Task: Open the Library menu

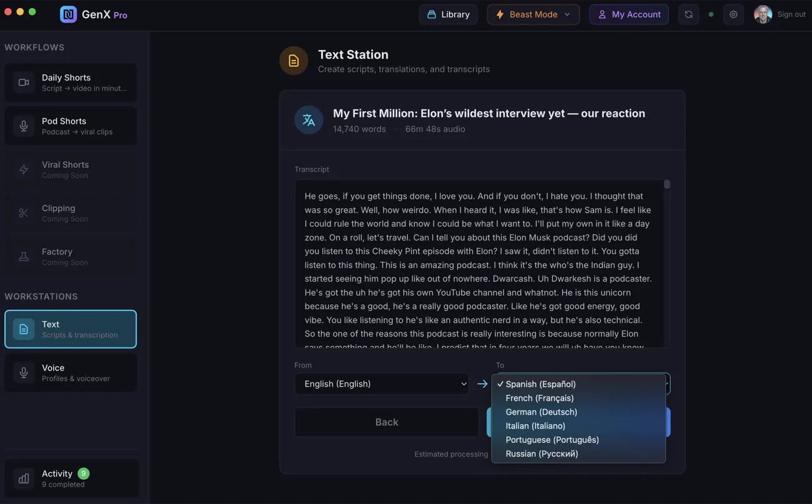Action: tap(448, 14)
